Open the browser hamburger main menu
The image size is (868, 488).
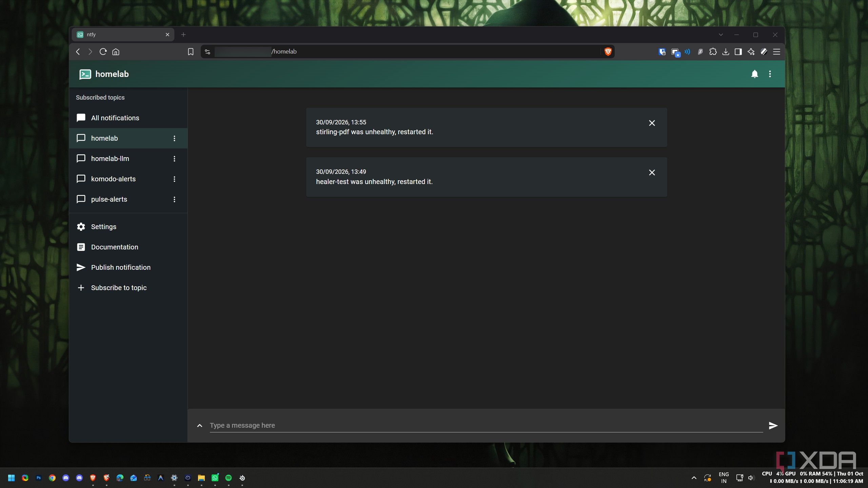click(x=776, y=52)
